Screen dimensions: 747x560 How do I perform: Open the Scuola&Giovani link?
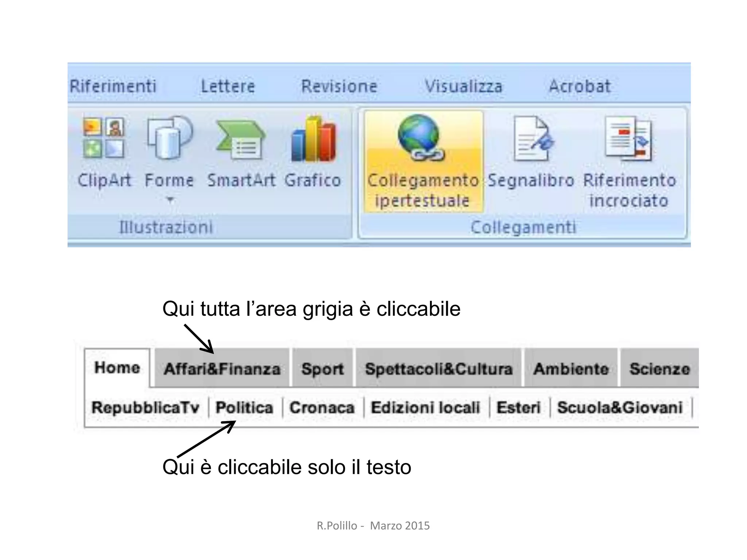[x=620, y=407]
